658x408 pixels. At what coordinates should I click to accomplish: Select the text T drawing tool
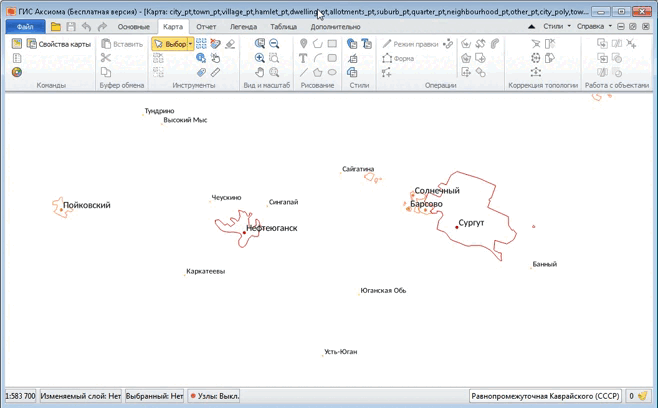(303, 58)
